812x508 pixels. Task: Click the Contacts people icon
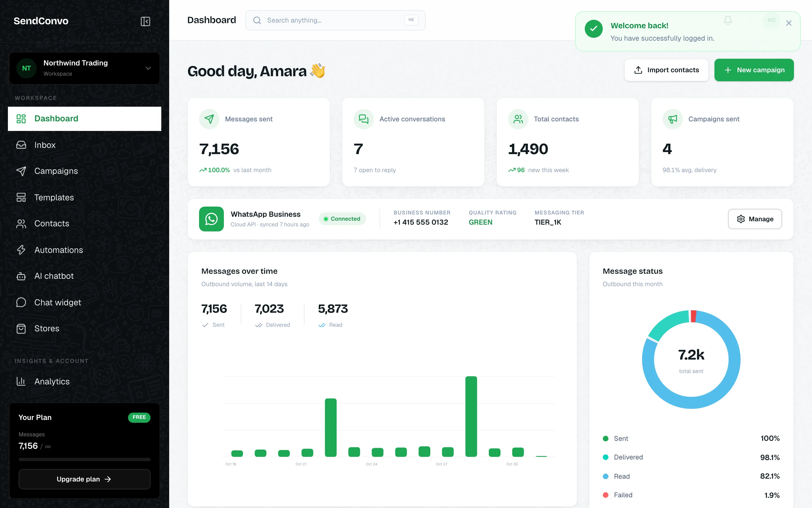pyautogui.click(x=21, y=224)
